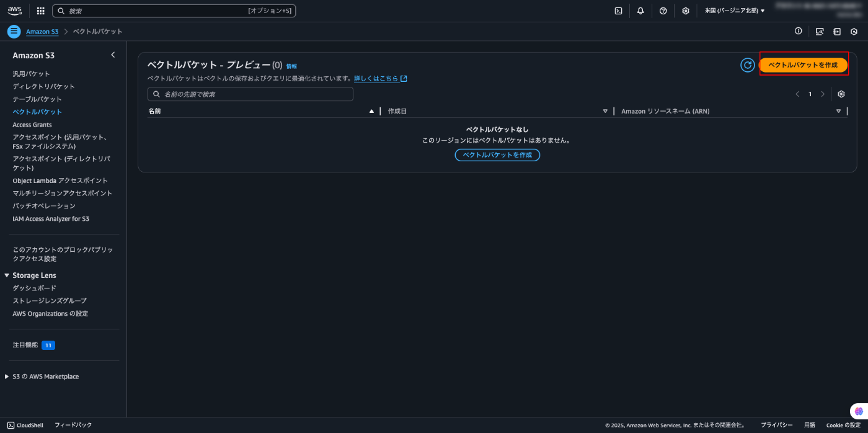The height and width of the screenshot is (433, 868).
Task: Open マルチリージョンアクセスポイント
Action: [63, 193]
